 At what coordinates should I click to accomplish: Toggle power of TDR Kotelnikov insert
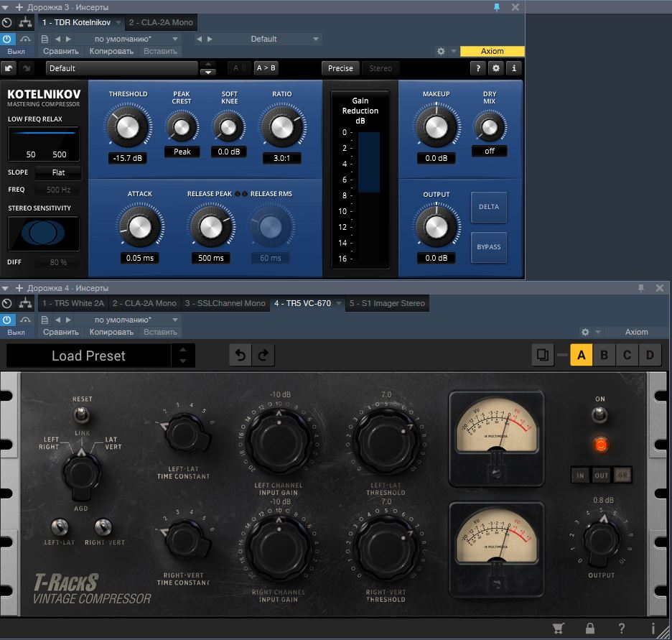(x=7, y=39)
